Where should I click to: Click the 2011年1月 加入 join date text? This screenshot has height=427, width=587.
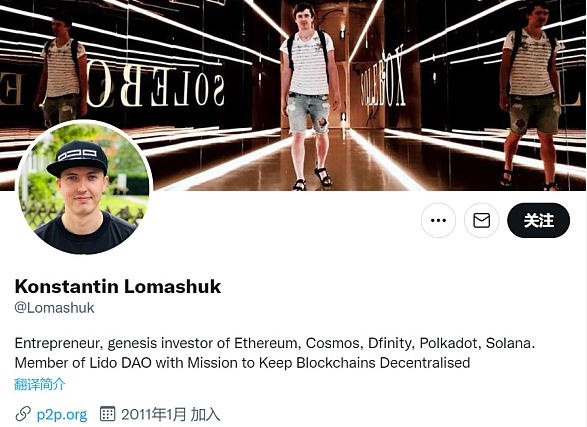(x=170, y=414)
